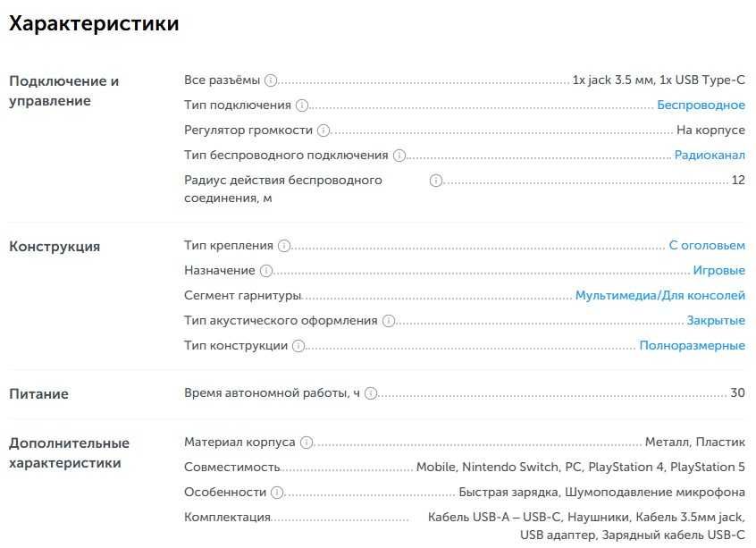Open the Беспроводное link

pyautogui.click(x=701, y=105)
